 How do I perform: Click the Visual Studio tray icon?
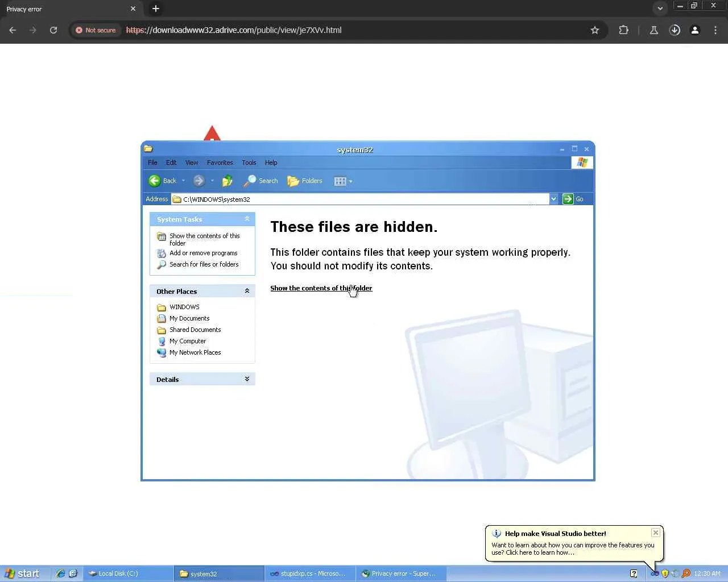655,573
